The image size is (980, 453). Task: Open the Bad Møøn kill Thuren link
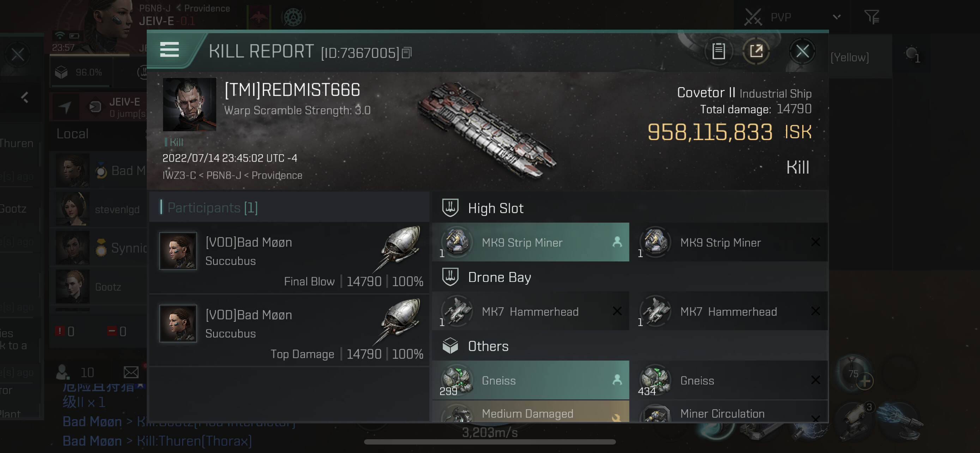(157, 440)
